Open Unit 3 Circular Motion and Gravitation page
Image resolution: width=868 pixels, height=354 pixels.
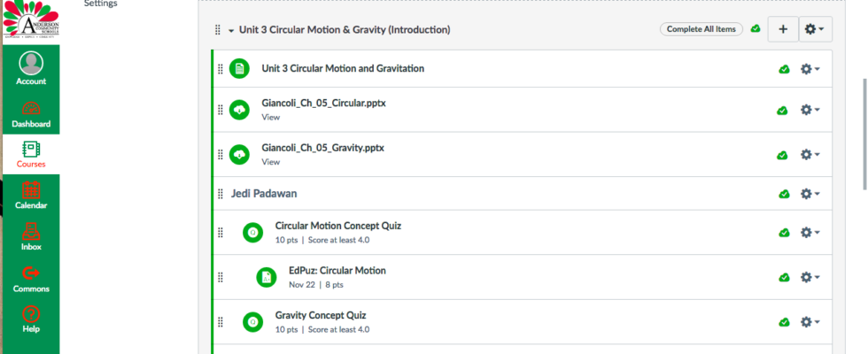(x=342, y=68)
